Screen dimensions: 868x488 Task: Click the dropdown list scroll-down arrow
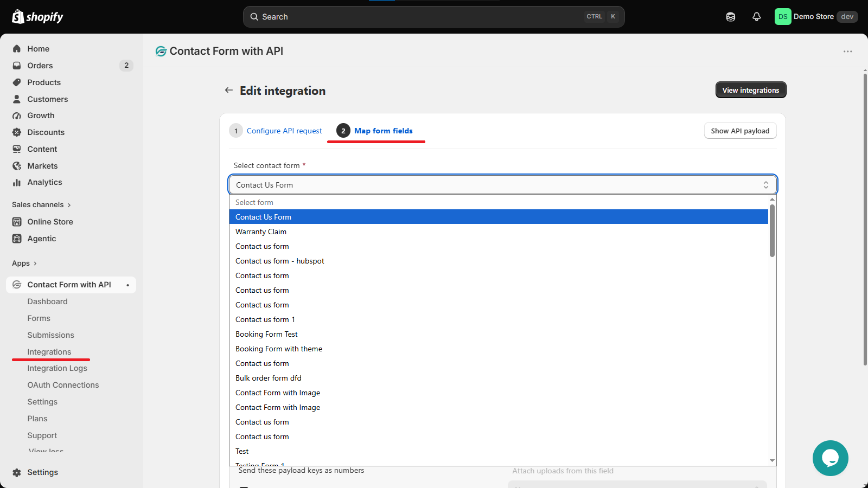772,461
